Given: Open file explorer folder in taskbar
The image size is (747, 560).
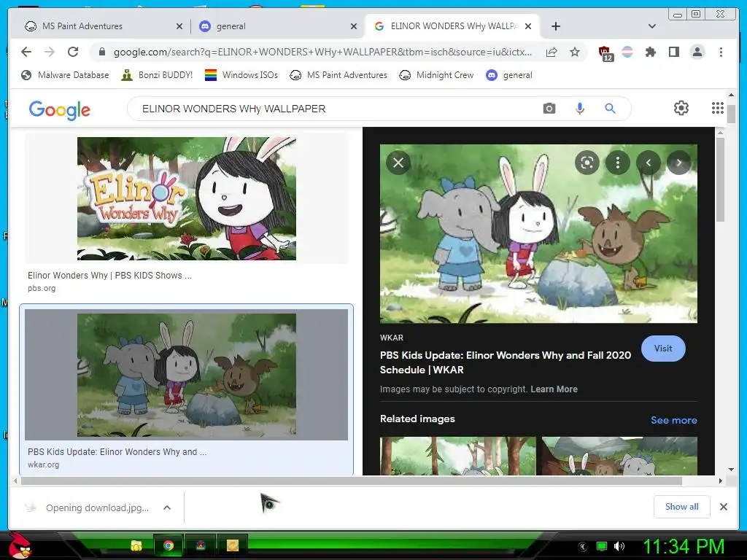Looking at the screenshot, I should [136, 545].
